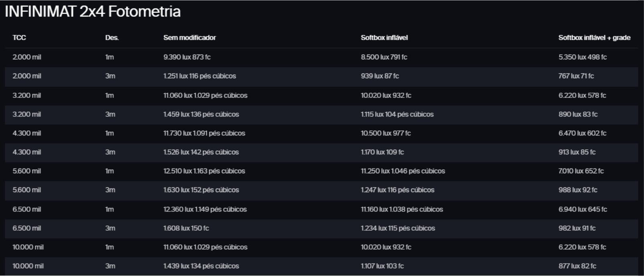
Task: Click the 877 lux 82 fc cell
Action: coord(577,266)
